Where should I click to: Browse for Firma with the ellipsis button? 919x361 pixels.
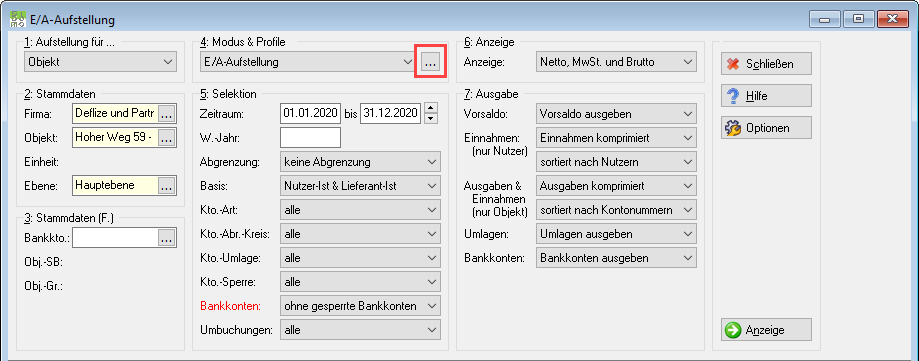tap(167, 113)
